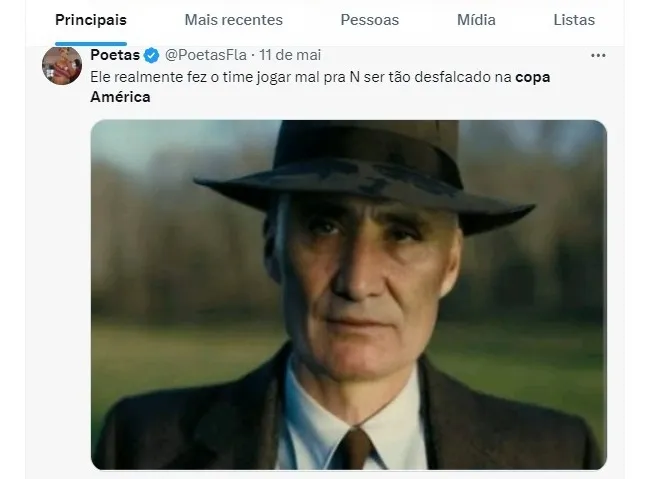Click the brown necktie in the tweet image
Screen dimensions: 650x479
354,449
